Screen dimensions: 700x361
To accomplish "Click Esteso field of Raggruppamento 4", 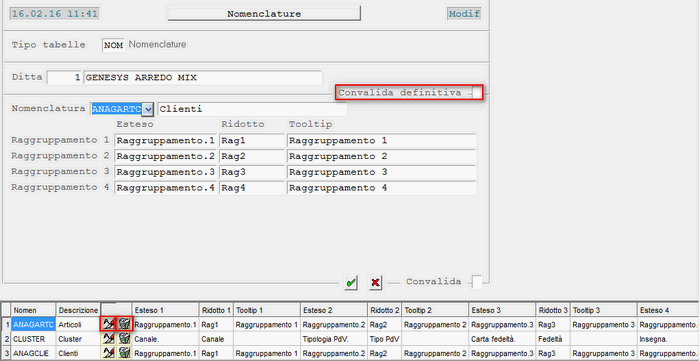I will coord(166,188).
